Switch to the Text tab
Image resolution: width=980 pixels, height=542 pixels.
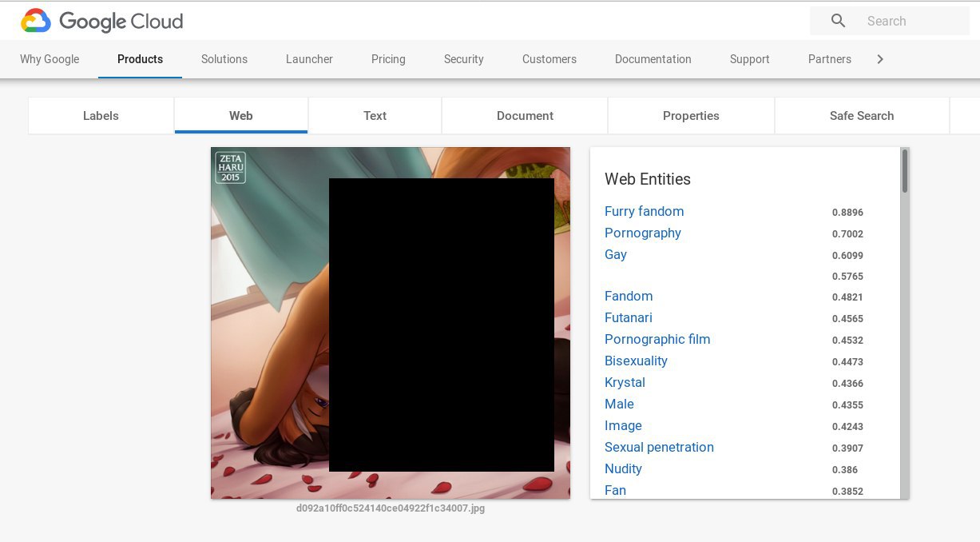pos(375,116)
